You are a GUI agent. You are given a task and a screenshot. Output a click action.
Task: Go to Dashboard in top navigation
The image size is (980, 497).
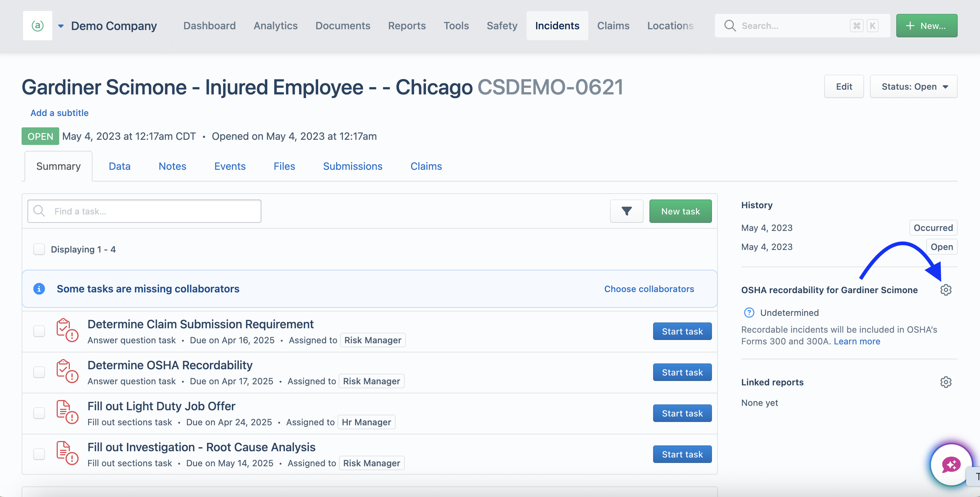click(x=210, y=26)
